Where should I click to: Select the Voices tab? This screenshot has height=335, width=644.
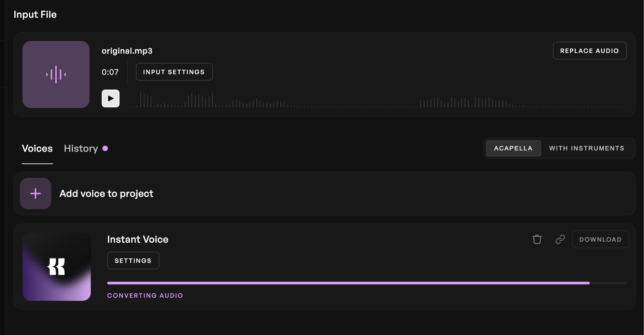coord(37,148)
